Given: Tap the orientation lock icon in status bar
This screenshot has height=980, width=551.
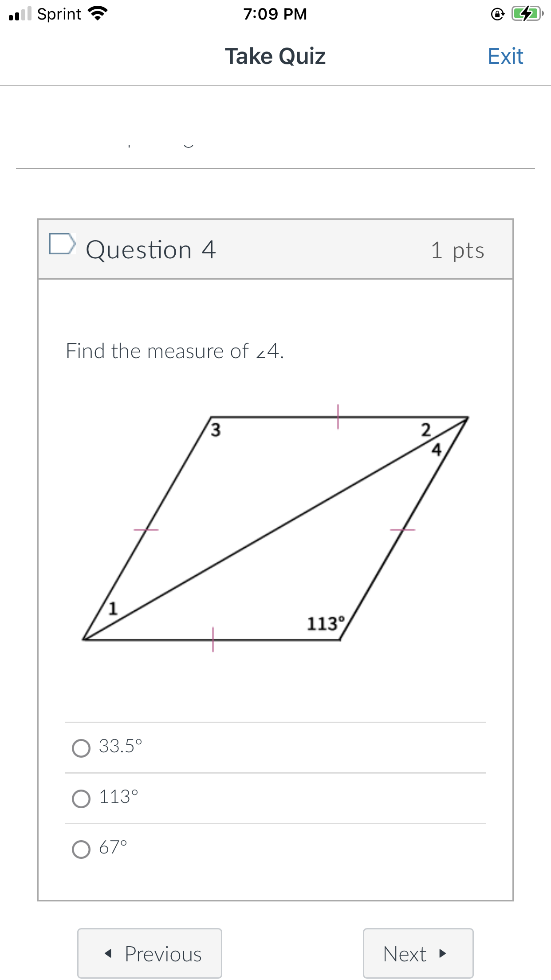Looking at the screenshot, I should tap(497, 13).
